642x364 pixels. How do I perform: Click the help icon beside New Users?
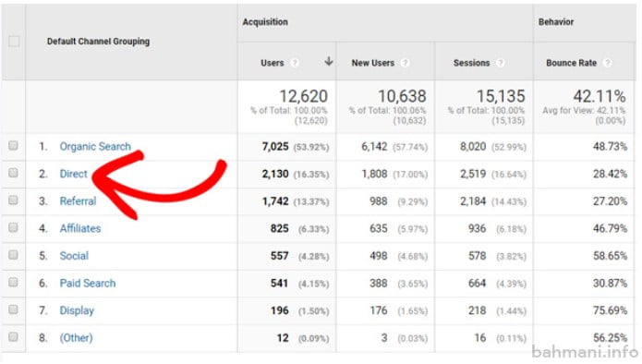point(405,63)
